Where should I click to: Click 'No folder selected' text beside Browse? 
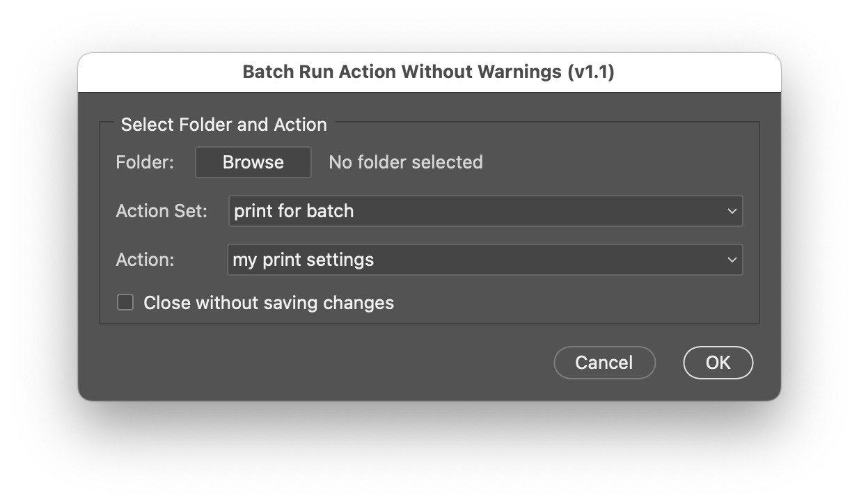tap(406, 162)
